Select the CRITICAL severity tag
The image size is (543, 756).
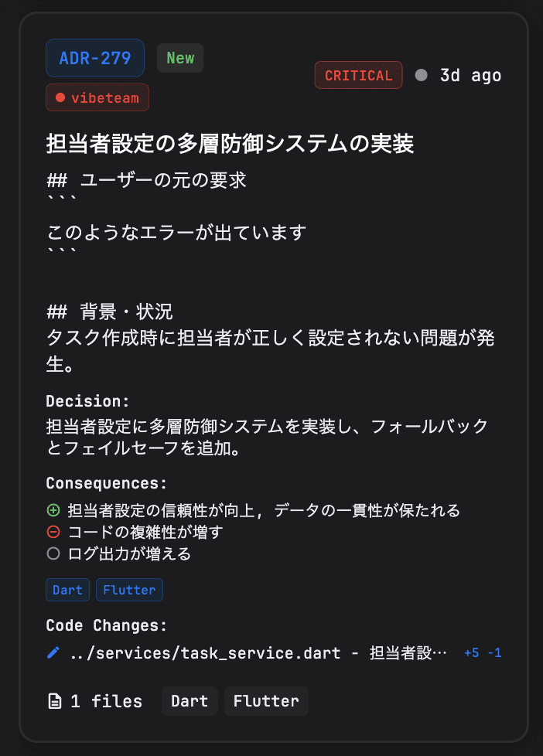coord(358,76)
